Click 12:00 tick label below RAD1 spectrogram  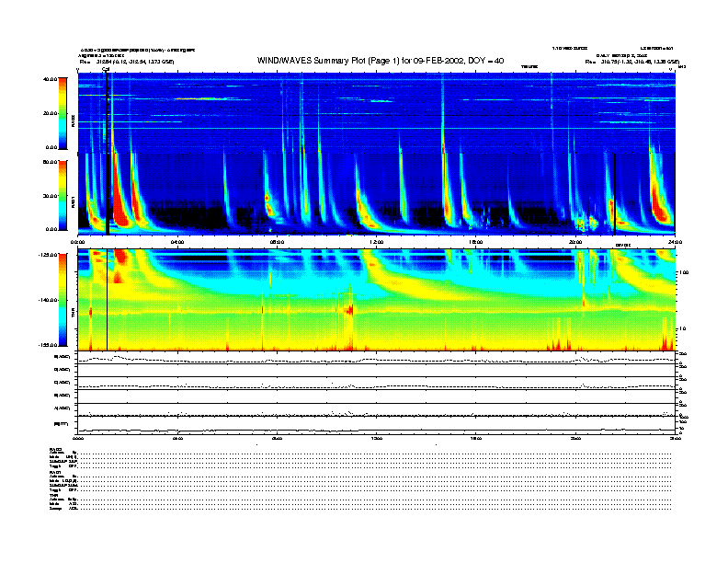[376, 242]
